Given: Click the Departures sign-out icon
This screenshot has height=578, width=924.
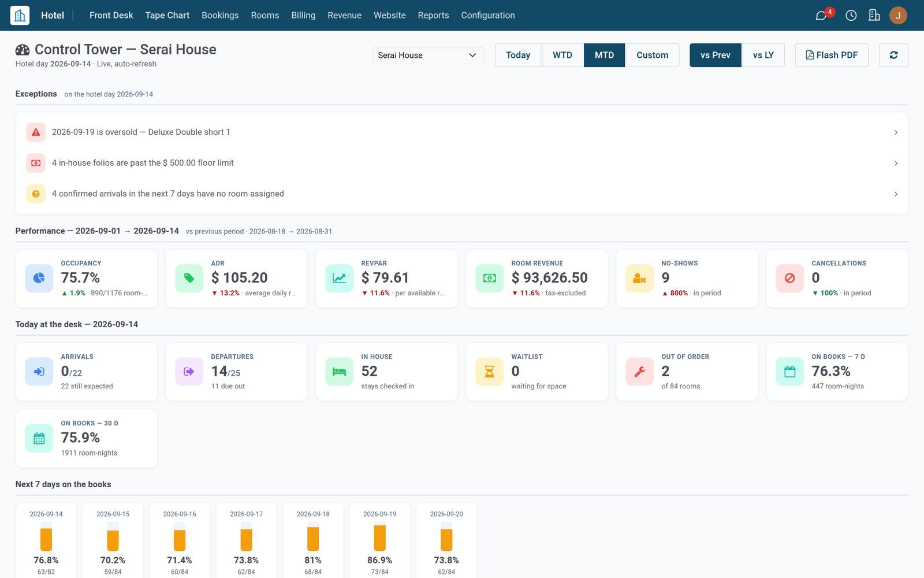Looking at the screenshot, I should coord(189,372).
